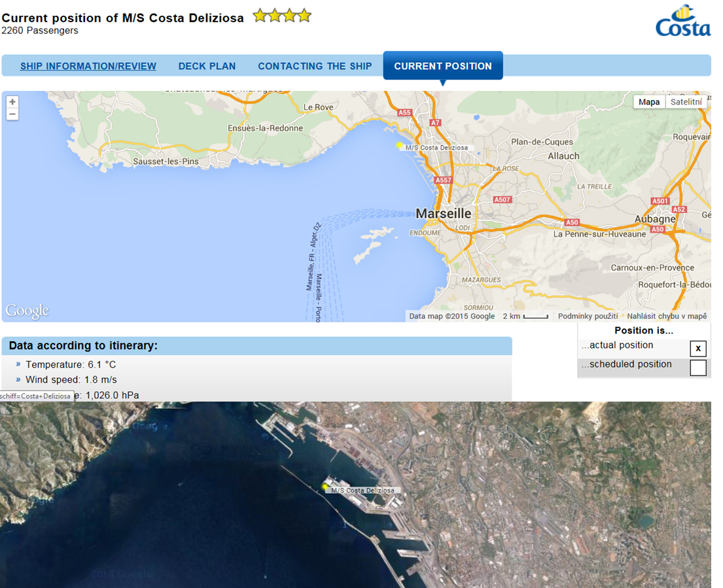Click the SORMIOU label on the map
This screenshot has width=723, height=588.
pos(478,307)
